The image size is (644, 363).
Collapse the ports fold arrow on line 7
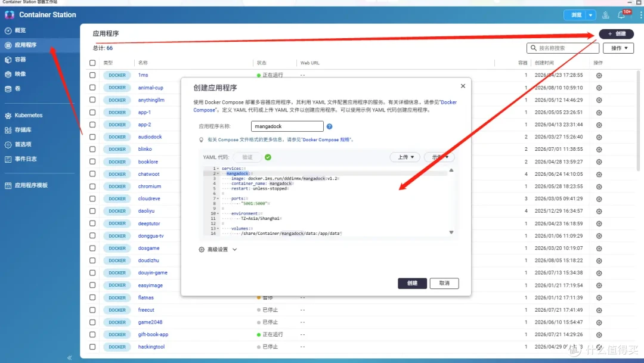(x=218, y=198)
